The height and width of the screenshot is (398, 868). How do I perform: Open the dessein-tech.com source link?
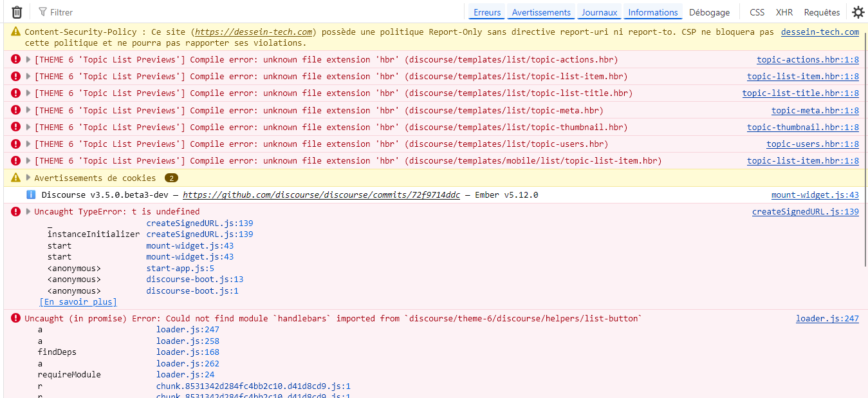point(820,32)
